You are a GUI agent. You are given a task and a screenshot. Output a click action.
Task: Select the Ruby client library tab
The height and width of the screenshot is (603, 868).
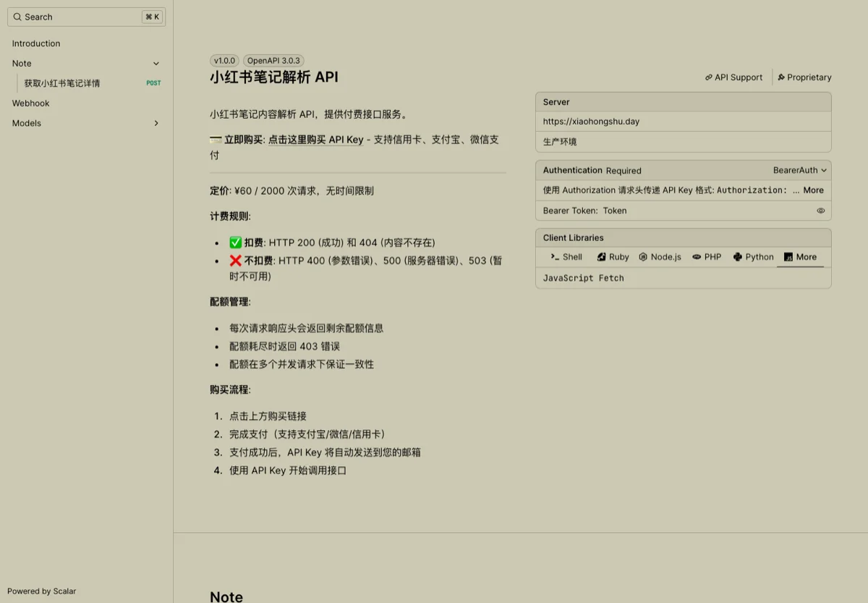click(613, 257)
